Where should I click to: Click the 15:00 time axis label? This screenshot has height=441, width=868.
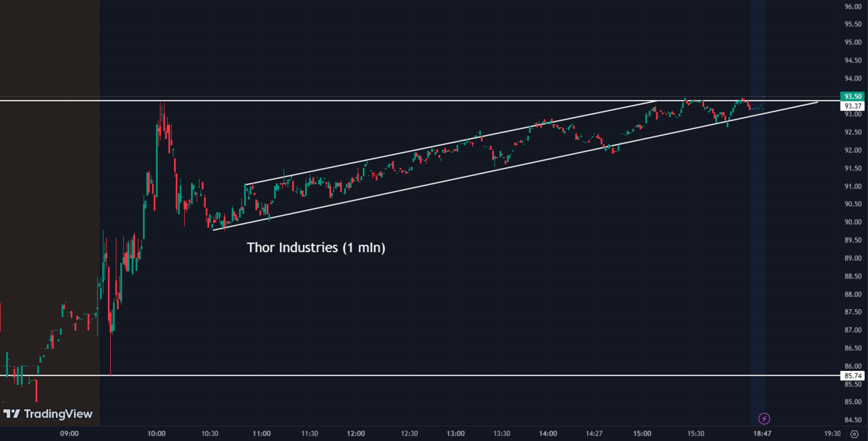(x=642, y=434)
